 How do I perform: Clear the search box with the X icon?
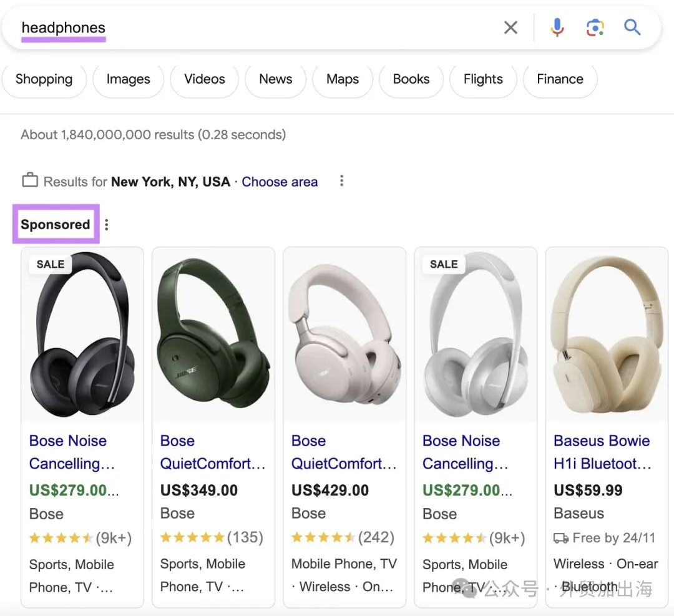click(510, 27)
